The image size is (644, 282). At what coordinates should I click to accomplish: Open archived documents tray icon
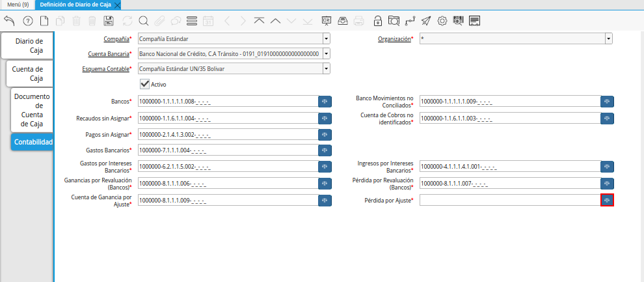pyautogui.click(x=343, y=21)
